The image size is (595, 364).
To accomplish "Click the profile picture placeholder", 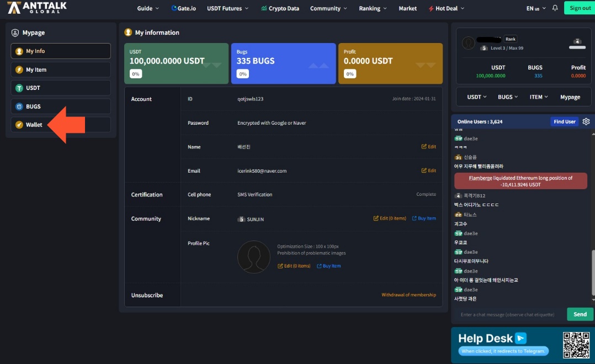I will [x=254, y=256].
